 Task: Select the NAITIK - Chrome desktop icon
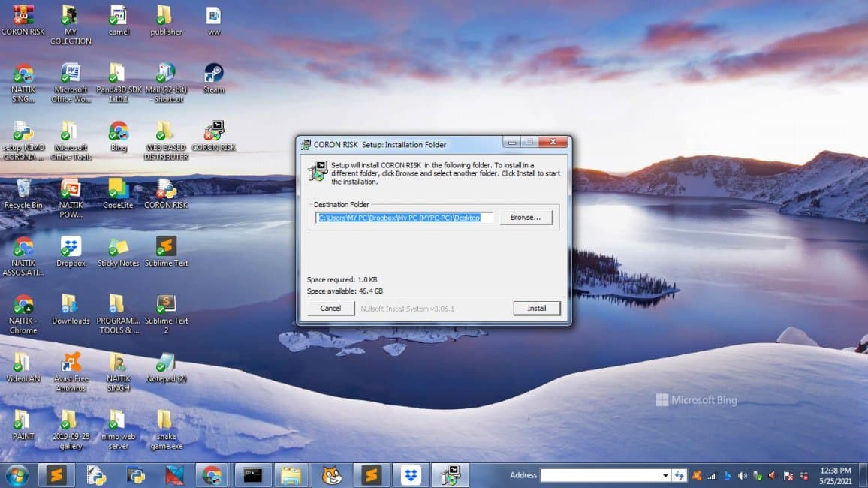point(23,315)
